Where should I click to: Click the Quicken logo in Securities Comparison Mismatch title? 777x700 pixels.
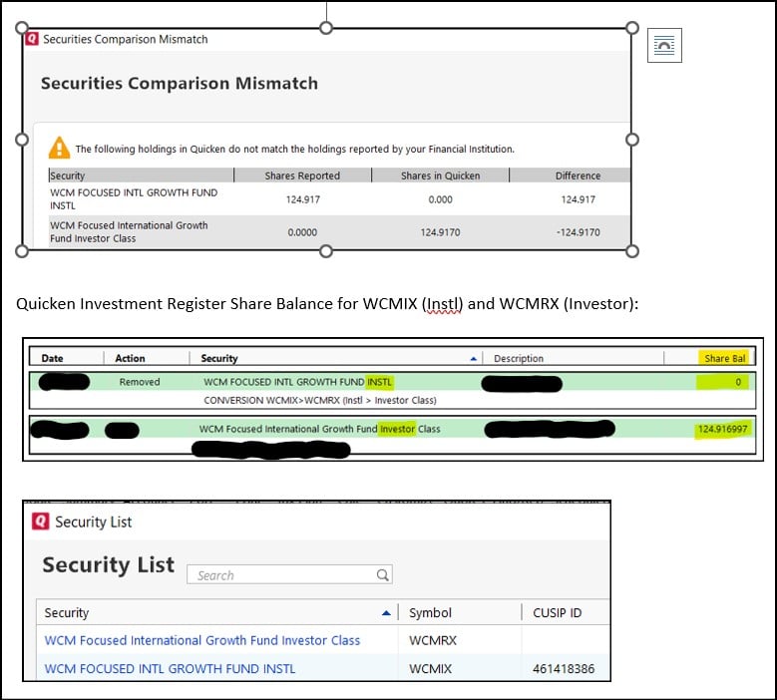coord(32,39)
